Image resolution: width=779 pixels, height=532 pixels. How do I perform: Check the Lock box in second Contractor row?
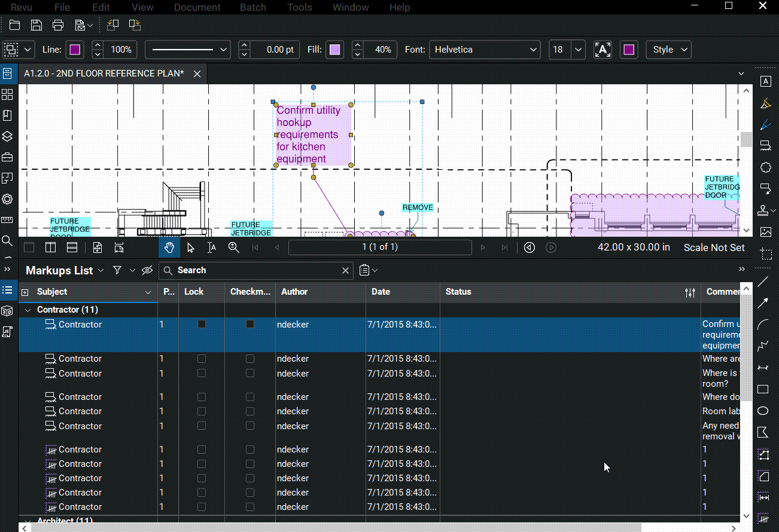202,359
